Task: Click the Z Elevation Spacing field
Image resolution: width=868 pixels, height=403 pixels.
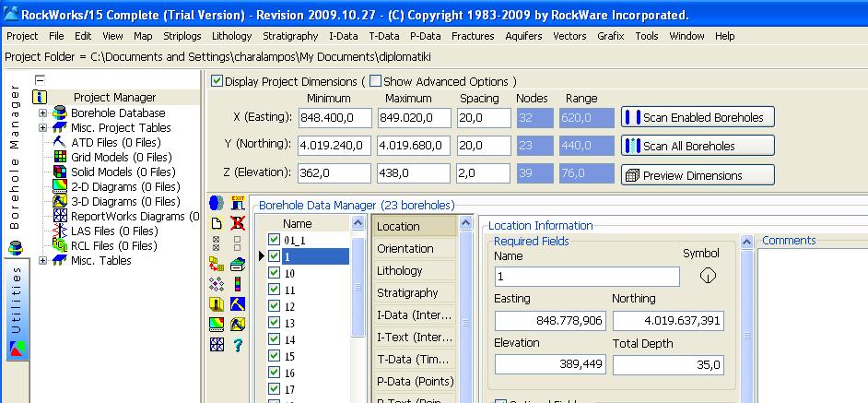Action: tap(484, 173)
